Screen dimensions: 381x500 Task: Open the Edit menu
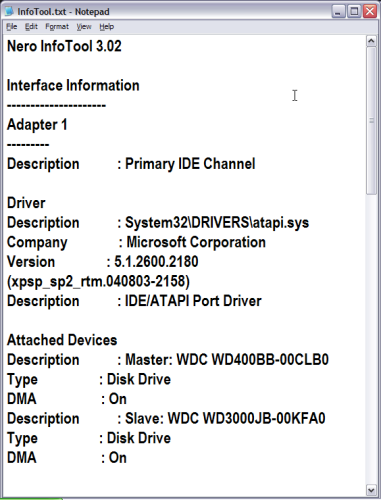point(31,27)
